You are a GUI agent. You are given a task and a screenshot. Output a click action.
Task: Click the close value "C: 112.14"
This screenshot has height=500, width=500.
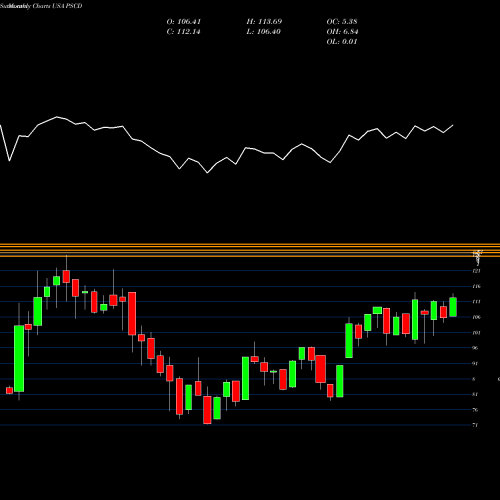(x=183, y=32)
